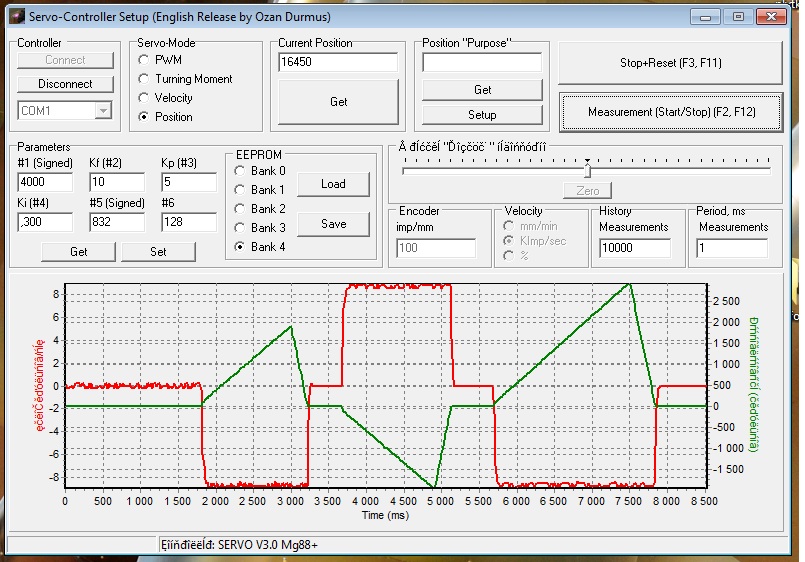Click the Kp (#3) field with 5
805x562 pixels.
[189, 182]
